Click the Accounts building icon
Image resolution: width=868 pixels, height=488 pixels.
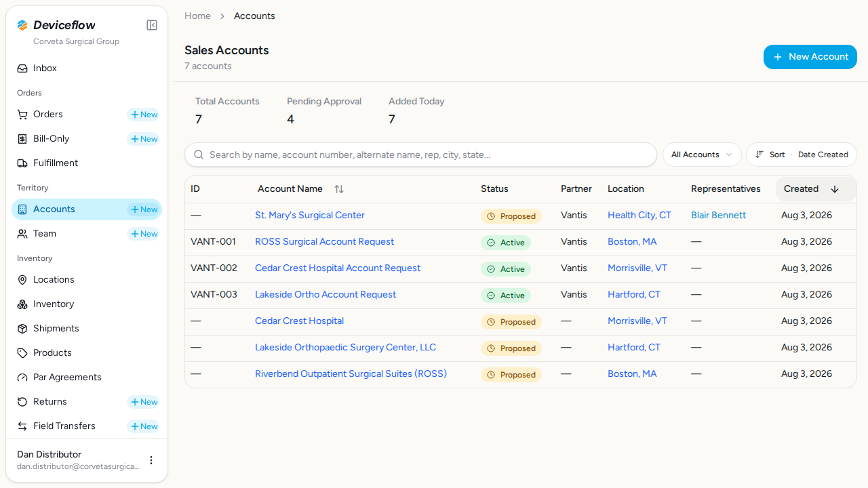coord(22,209)
